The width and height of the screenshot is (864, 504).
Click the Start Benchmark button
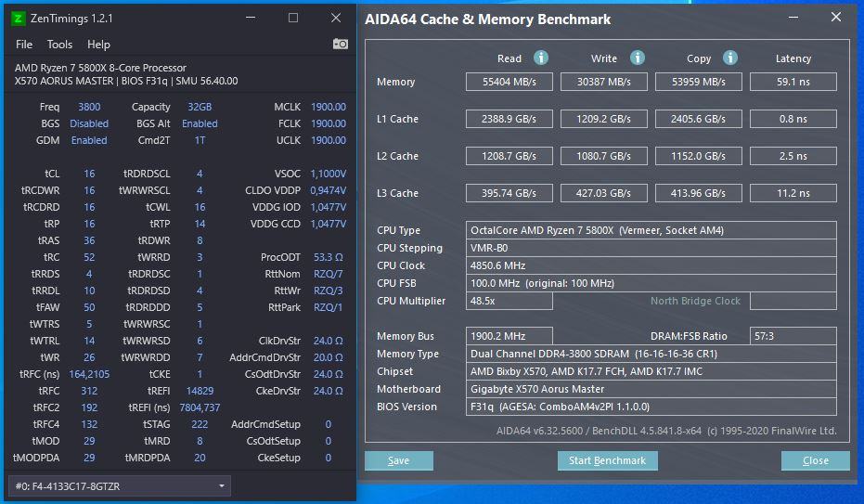[607, 460]
